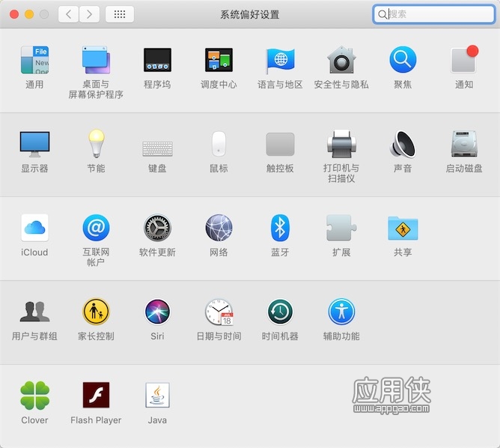Open 日期与时间 clock icon
This screenshot has height=448, width=500.
point(219,312)
